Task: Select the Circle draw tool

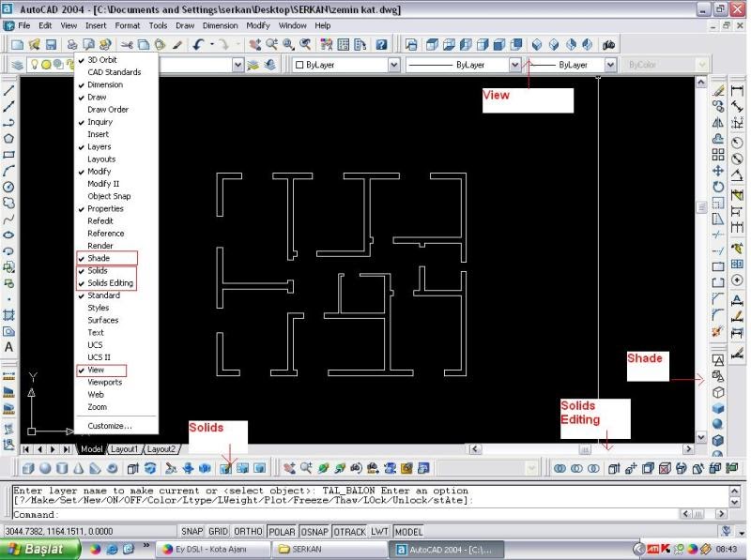Action: pos(8,187)
